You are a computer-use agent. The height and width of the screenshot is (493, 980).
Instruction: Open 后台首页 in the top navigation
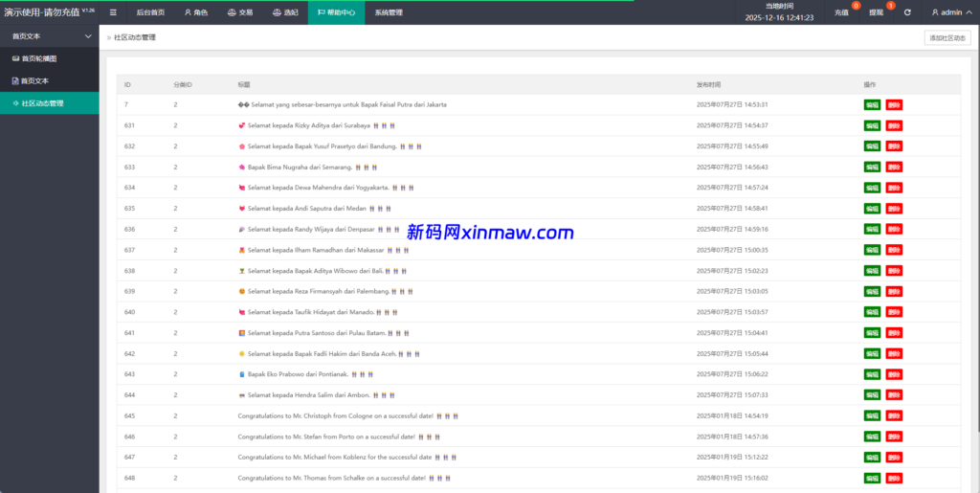coord(150,12)
